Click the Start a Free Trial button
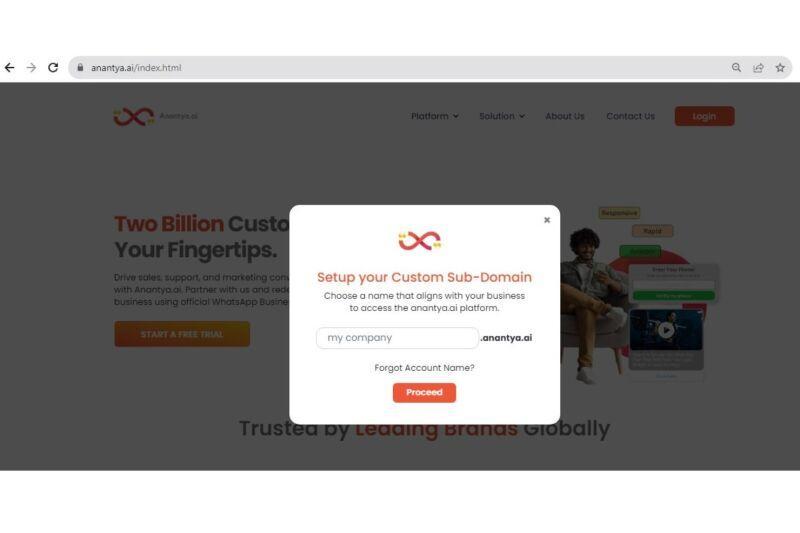 (182, 334)
